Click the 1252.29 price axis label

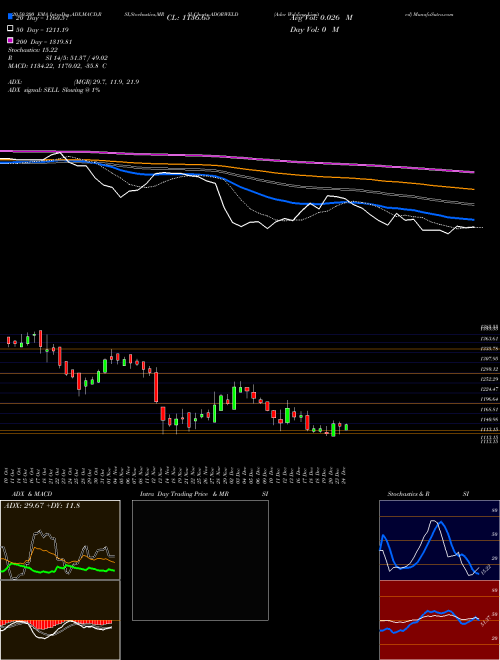coord(489,379)
